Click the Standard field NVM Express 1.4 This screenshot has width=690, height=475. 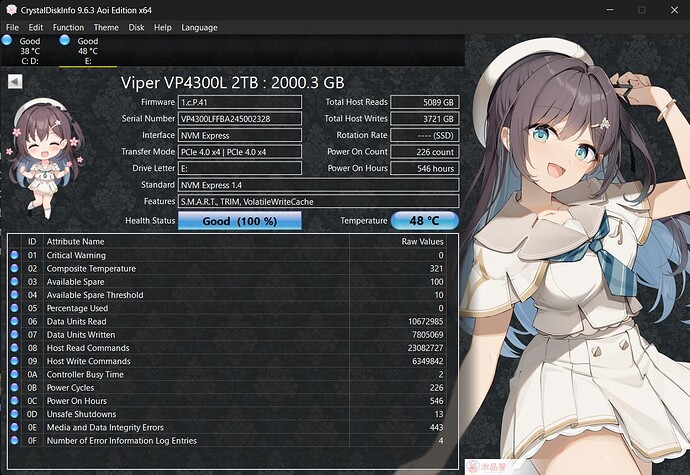(x=319, y=185)
